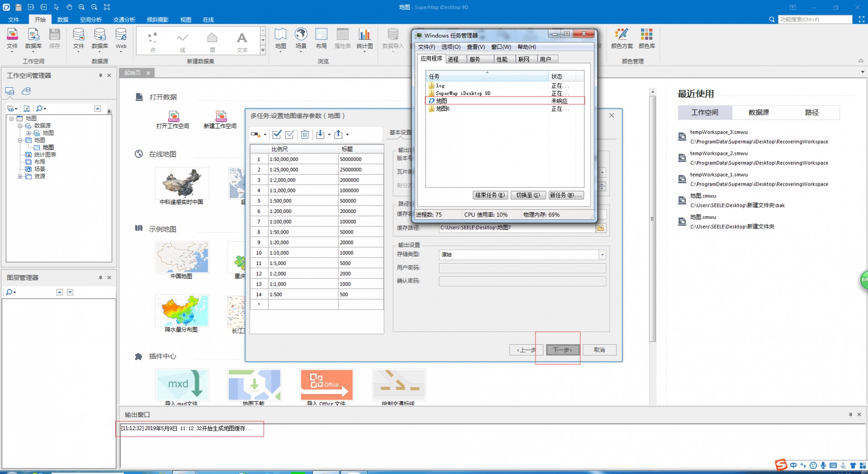Screen dimensions: 868x474
Task: Click the 布局 layout button in the ribbon
Action: point(321,39)
